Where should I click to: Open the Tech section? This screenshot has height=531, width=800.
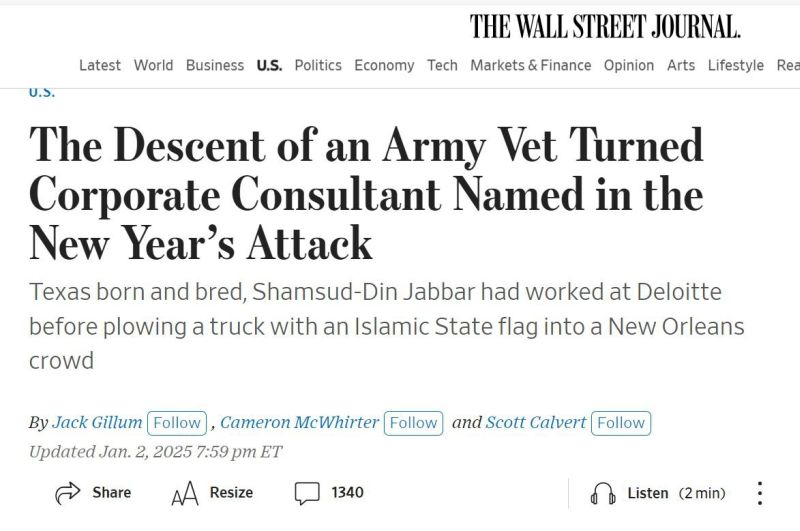(x=442, y=65)
